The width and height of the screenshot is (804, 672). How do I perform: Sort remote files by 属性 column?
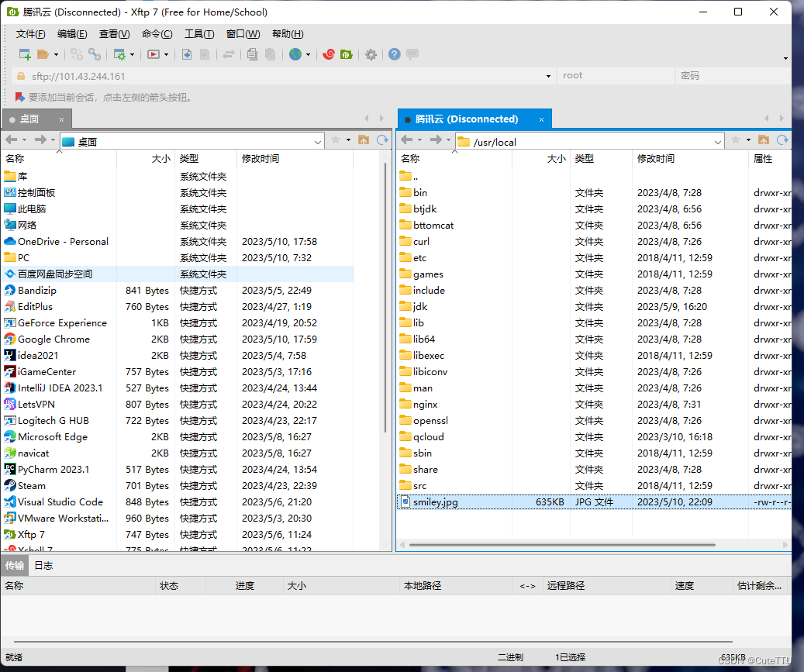pyautogui.click(x=770, y=159)
